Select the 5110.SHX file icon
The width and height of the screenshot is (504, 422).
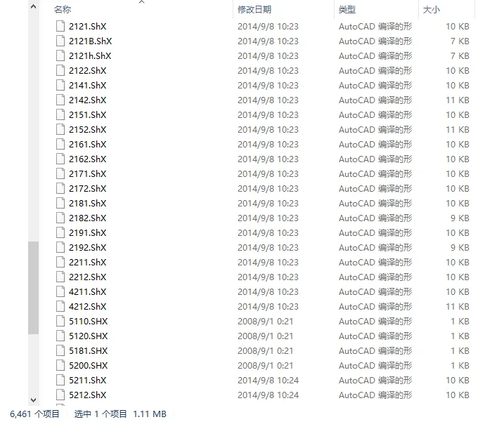[x=60, y=321]
